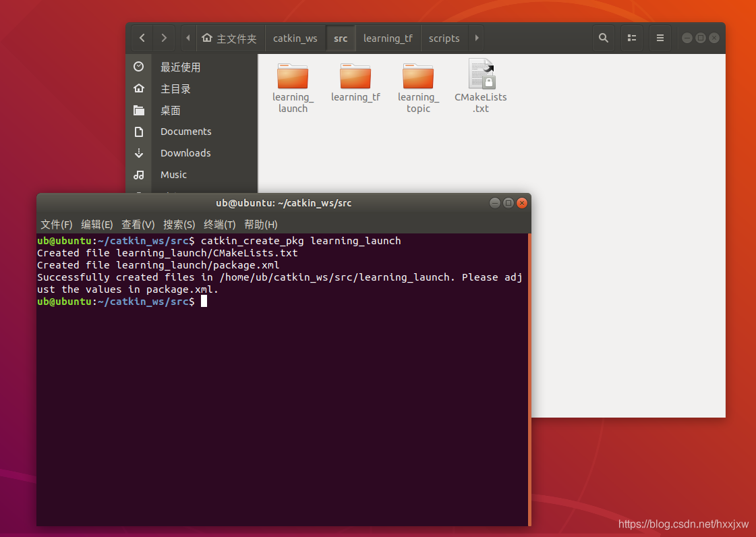Viewport: 756px width, 537px height.
Task: Jump to scripts in the path bar
Action: pos(444,38)
